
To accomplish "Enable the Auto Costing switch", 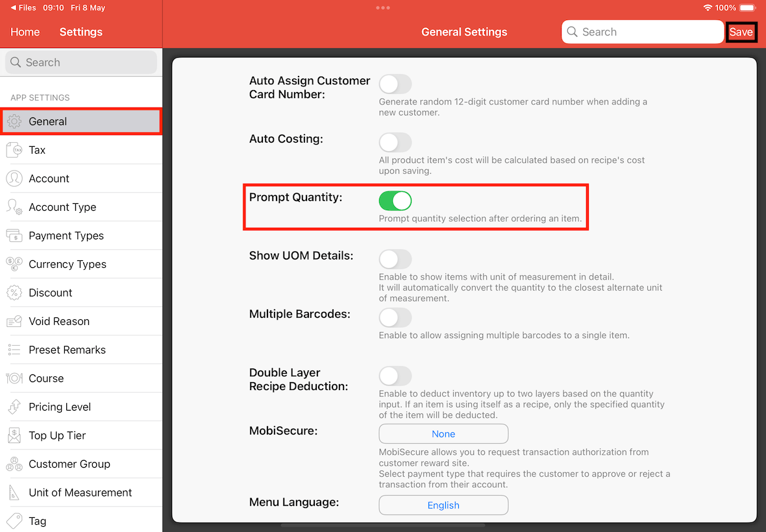I will pyautogui.click(x=395, y=143).
